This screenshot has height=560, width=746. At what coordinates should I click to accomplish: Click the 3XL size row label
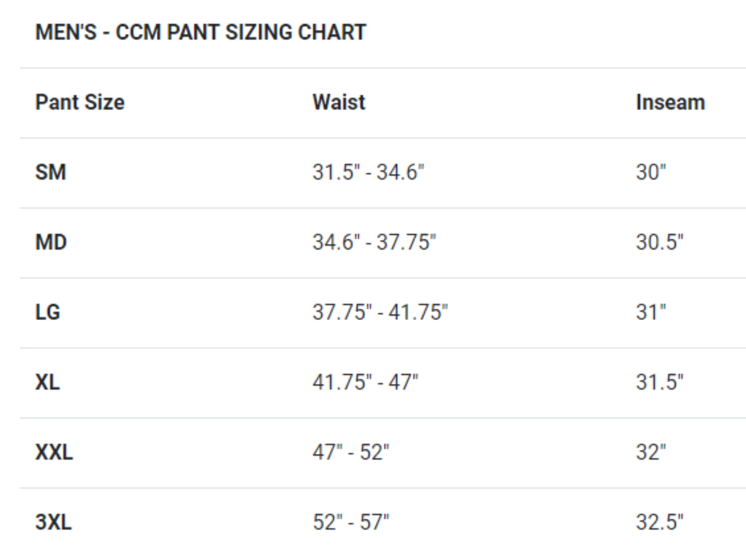point(53,522)
